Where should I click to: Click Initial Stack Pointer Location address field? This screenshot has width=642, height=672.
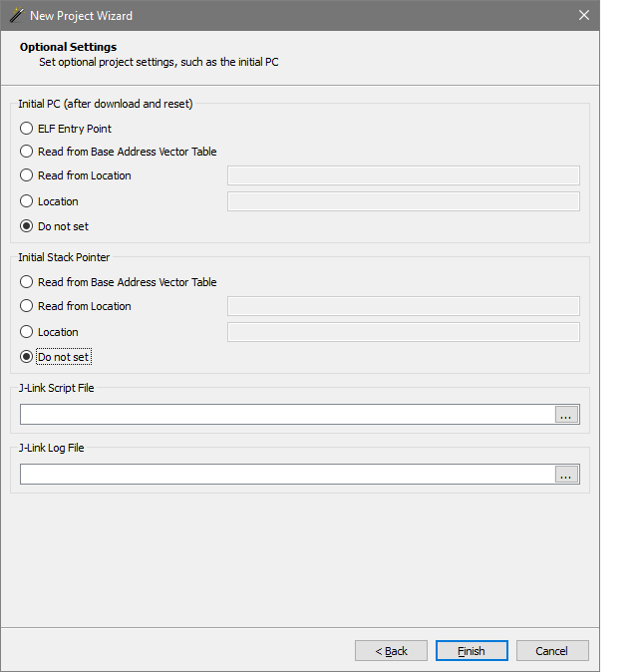click(404, 332)
